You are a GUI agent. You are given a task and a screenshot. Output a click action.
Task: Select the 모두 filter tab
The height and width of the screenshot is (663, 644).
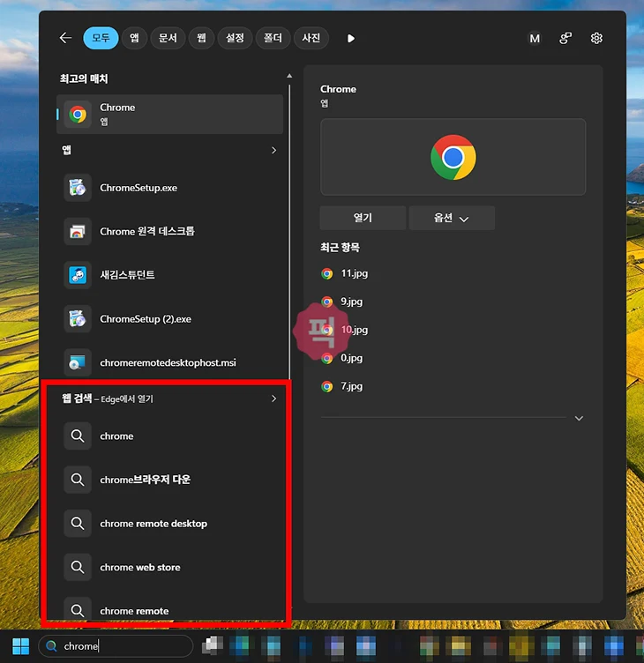[x=101, y=38]
